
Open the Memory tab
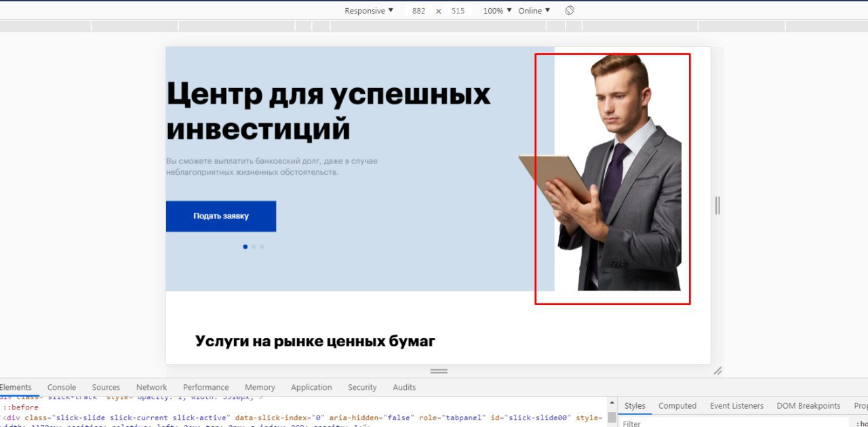point(260,387)
